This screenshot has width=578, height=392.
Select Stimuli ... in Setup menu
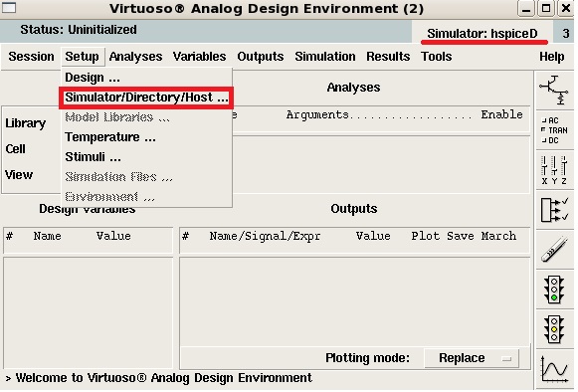(x=146, y=157)
